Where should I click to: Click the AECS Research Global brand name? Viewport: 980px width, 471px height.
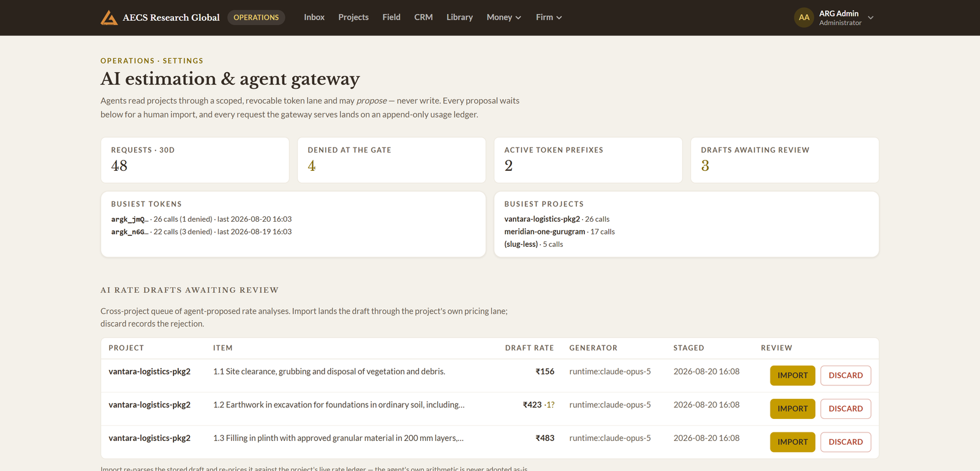tap(171, 18)
